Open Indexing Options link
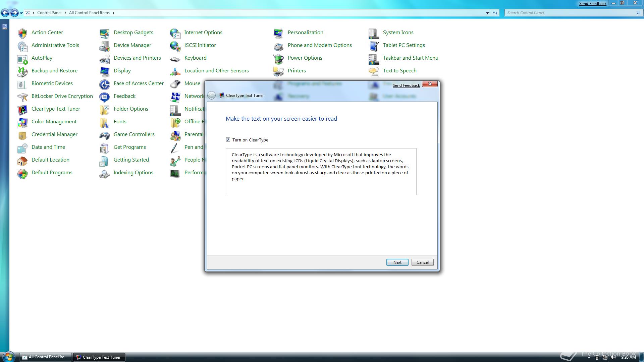This screenshot has width=644, height=362. pyautogui.click(x=133, y=173)
